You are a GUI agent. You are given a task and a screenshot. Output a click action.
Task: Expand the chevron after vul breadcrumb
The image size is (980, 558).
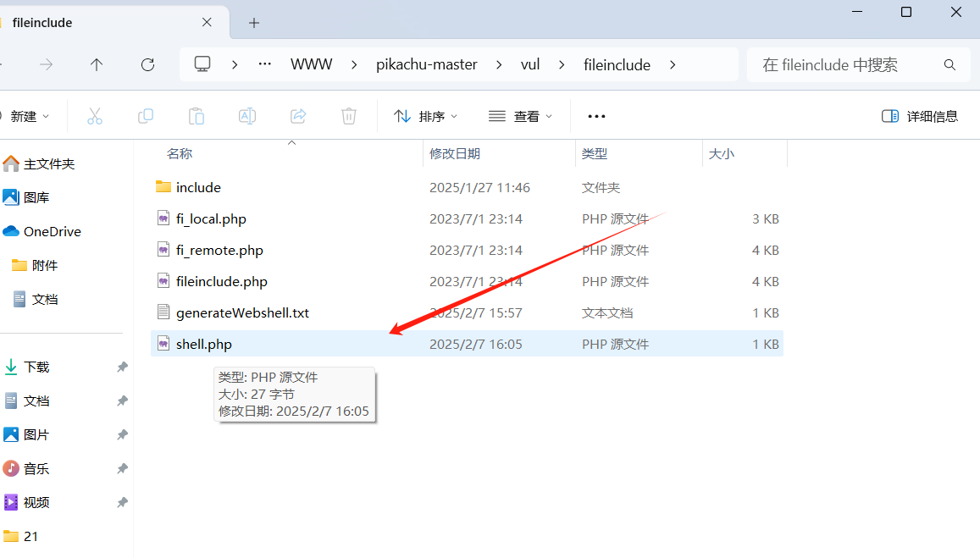(x=562, y=65)
